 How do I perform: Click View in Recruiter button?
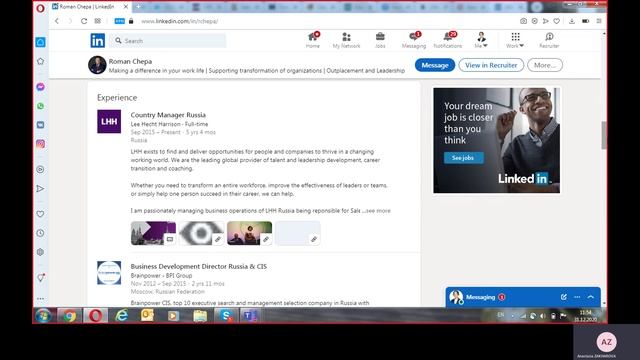pyautogui.click(x=491, y=65)
